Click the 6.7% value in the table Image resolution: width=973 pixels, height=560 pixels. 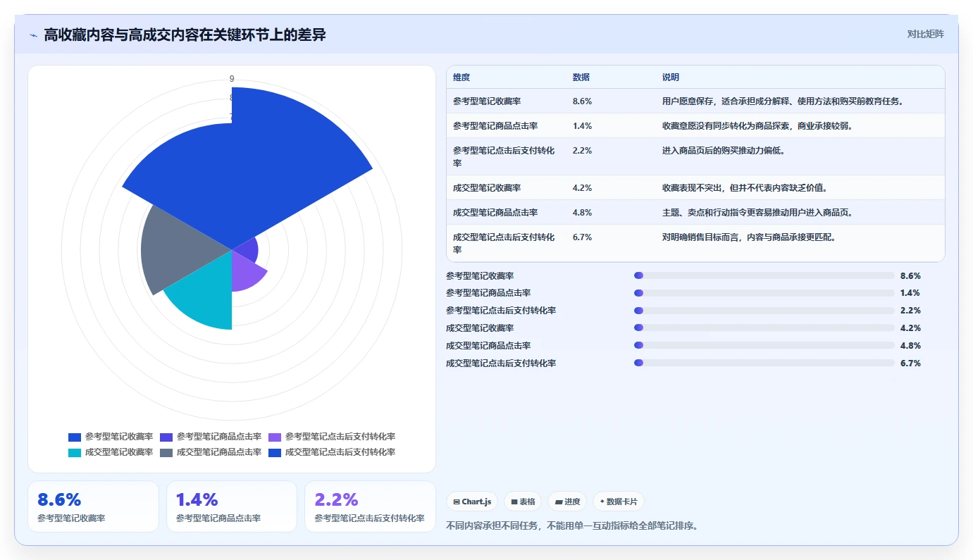coord(582,237)
